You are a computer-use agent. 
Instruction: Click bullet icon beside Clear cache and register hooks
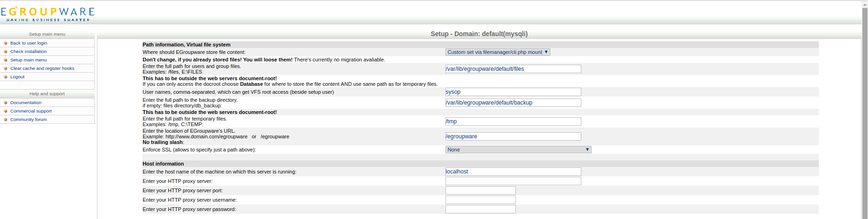point(6,68)
